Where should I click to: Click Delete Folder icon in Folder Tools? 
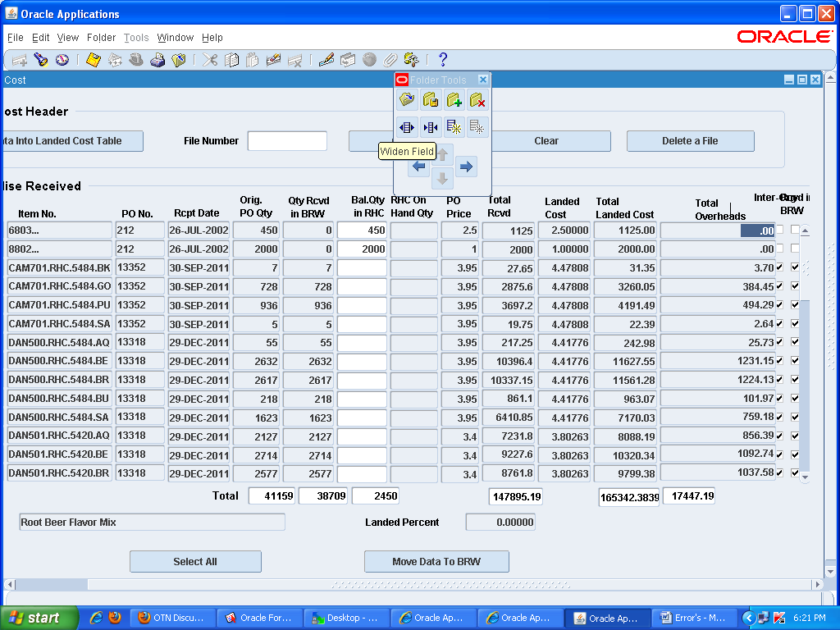pyautogui.click(x=477, y=99)
